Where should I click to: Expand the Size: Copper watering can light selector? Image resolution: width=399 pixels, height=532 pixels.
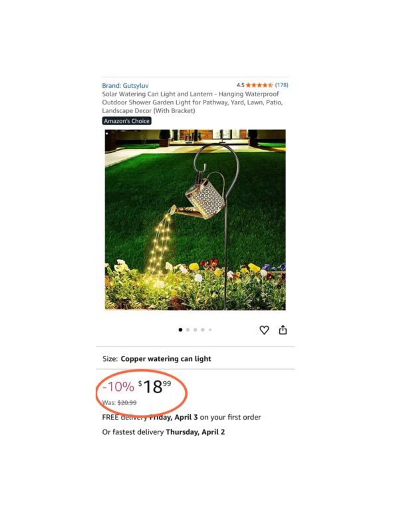(195, 358)
